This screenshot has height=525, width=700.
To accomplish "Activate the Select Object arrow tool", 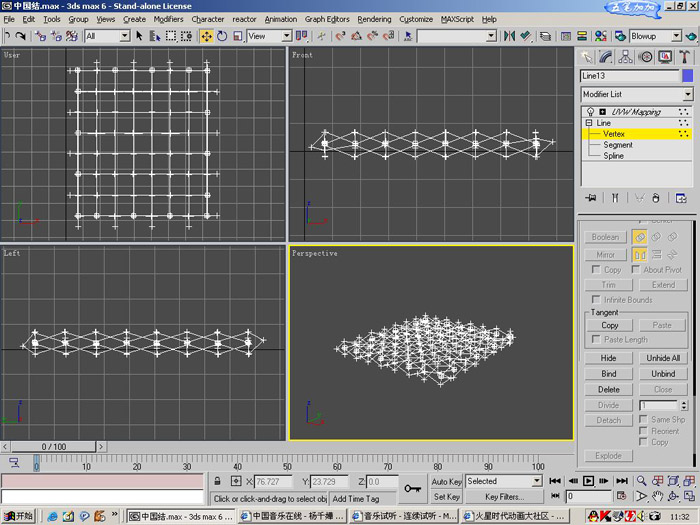I will tap(139, 36).
